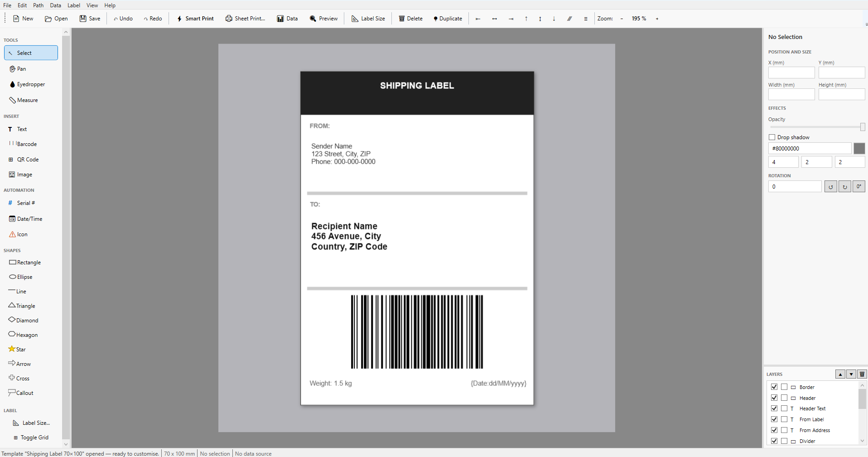
Task: Align selection to top edge
Action: 526,19
